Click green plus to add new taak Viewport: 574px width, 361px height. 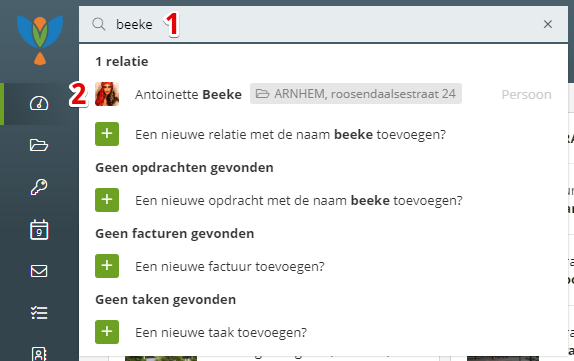(107, 332)
